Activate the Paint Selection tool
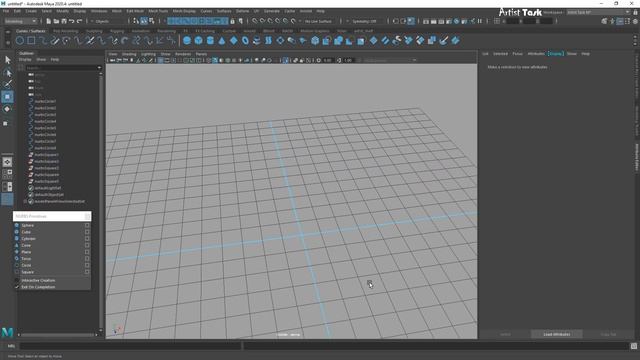Screen dimensions: 640x360 7,84
